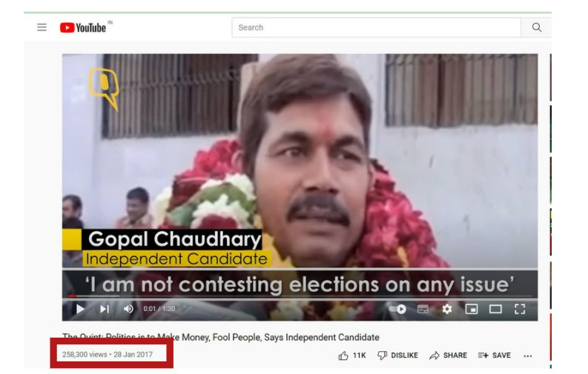Image resolution: width=588 pixels, height=374 pixels.
Task: Open the YouTube hamburger guide menu
Action: [42, 27]
